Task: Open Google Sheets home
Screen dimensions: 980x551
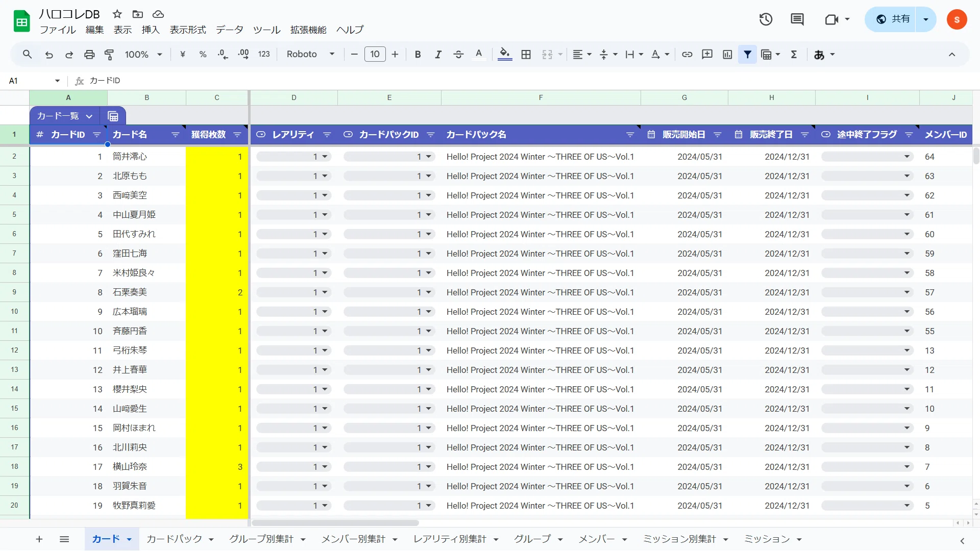Action: click(x=21, y=21)
